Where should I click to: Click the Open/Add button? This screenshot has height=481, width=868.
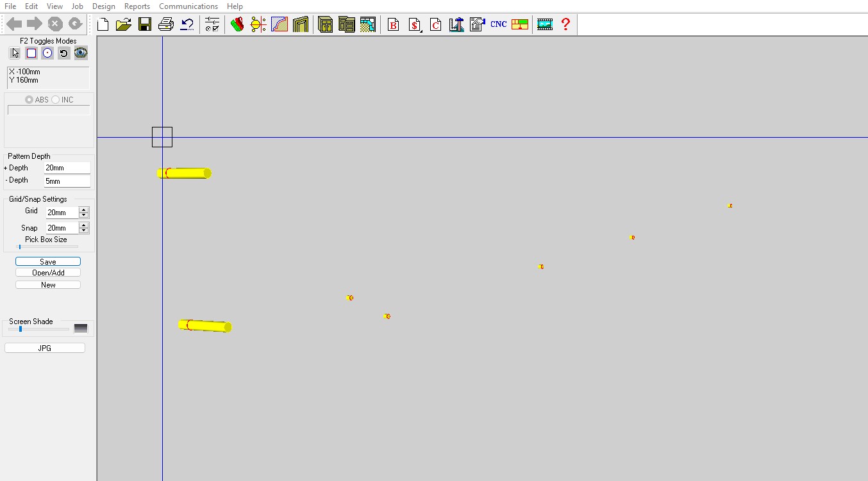click(x=48, y=273)
